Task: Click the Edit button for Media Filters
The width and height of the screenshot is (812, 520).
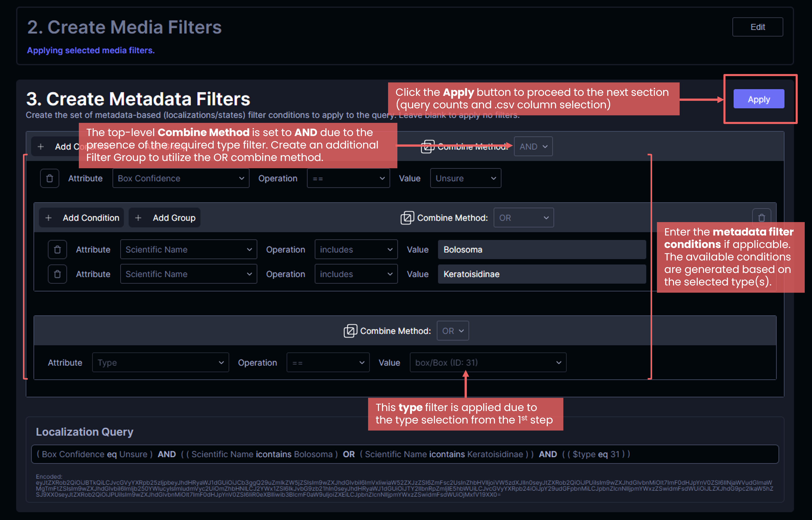Action: (757, 27)
